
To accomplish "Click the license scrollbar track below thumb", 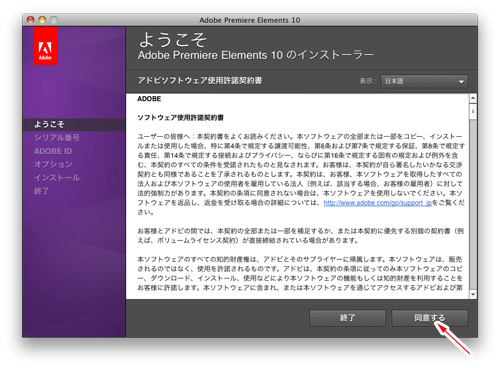I will tap(473, 203).
